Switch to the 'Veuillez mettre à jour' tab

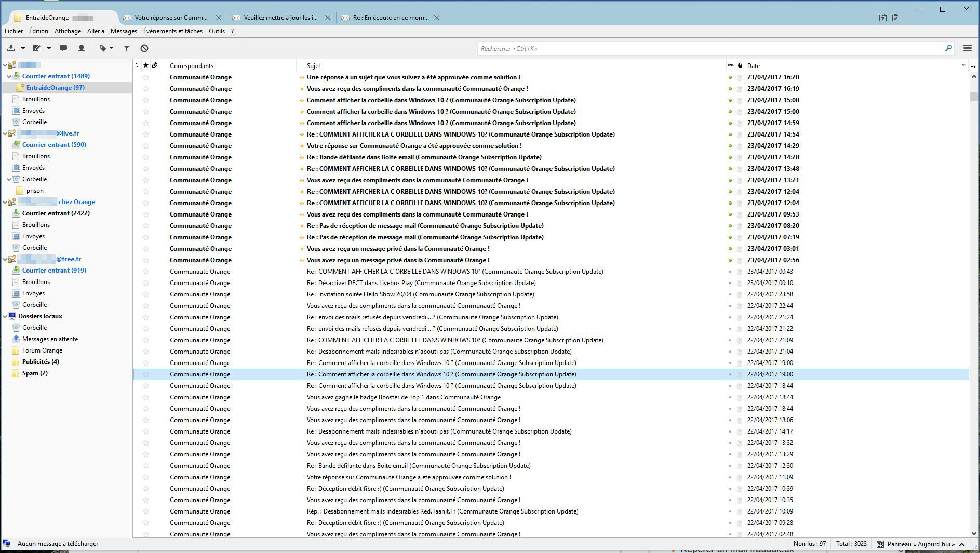pyautogui.click(x=280, y=18)
